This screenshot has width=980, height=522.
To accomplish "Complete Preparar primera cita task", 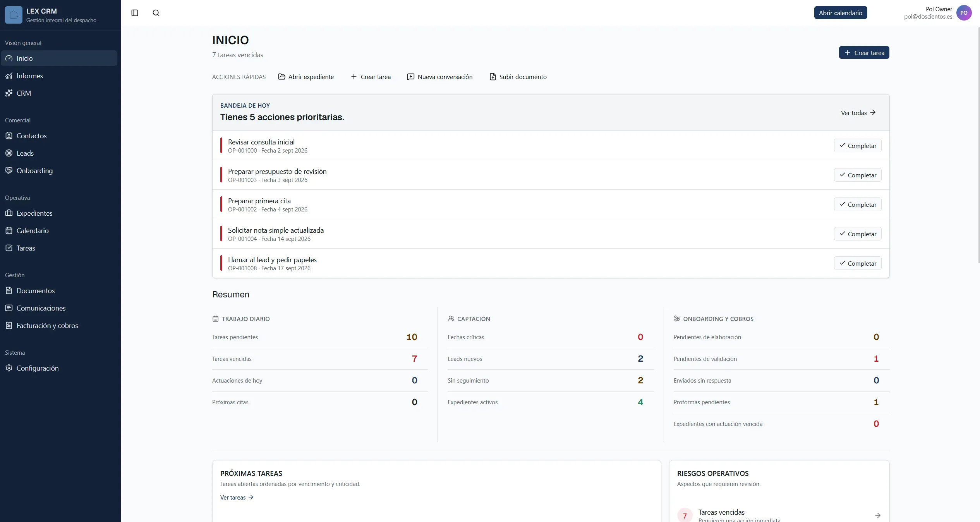I will tap(858, 204).
